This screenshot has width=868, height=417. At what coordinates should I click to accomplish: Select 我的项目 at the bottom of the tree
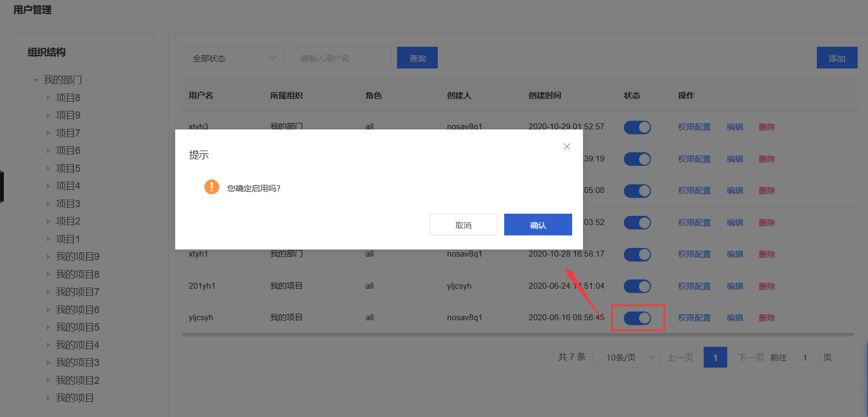tap(75, 398)
